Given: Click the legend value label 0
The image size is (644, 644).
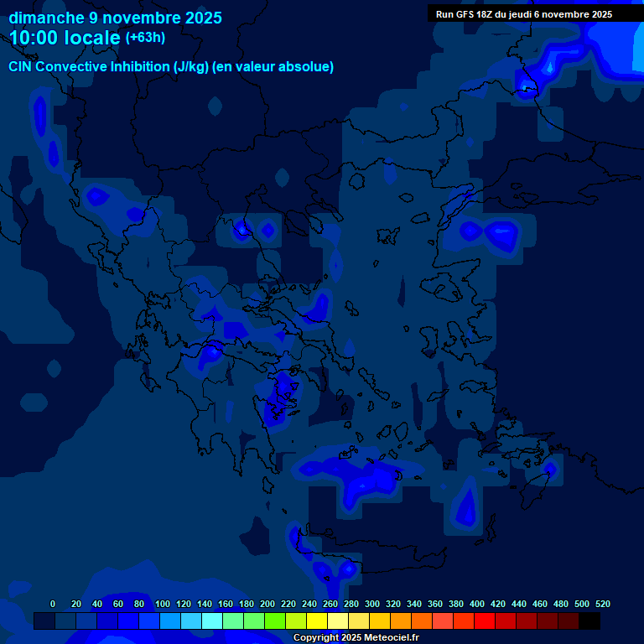Looking at the screenshot, I should pos(53,604).
